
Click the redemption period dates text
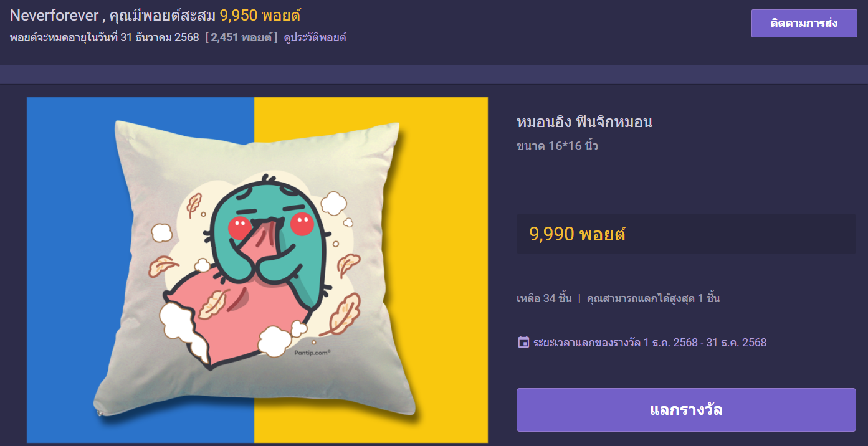point(705,343)
